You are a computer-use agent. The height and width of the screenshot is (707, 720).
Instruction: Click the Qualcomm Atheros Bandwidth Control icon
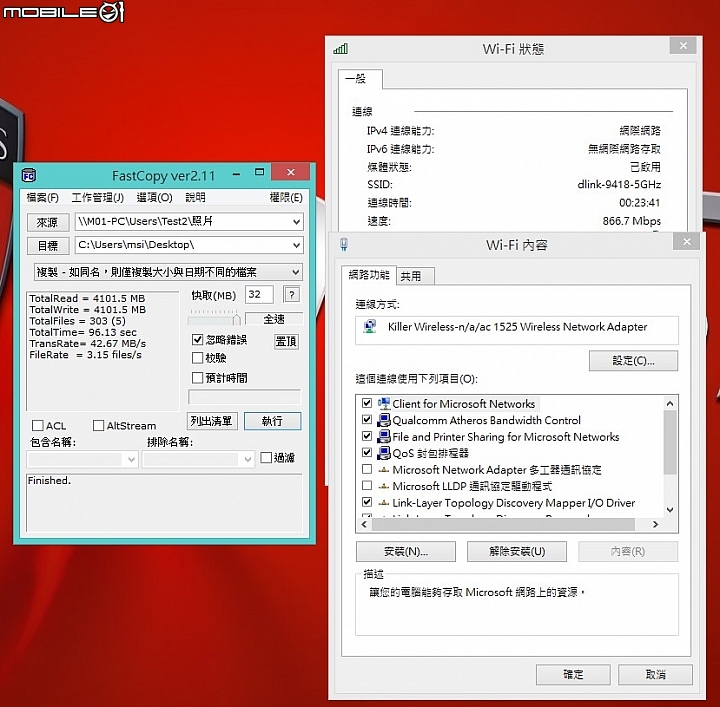pos(383,420)
